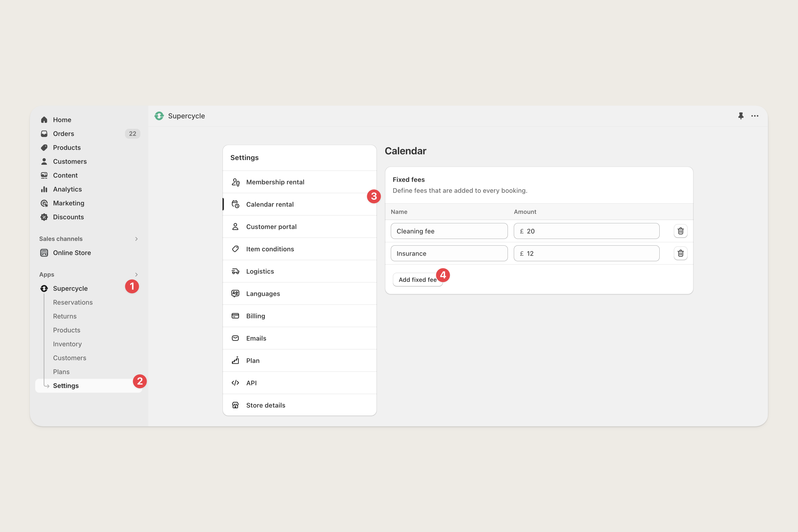The height and width of the screenshot is (532, 798).
Task: Pin the Supercycle app with pin icon
Action: 741,116
